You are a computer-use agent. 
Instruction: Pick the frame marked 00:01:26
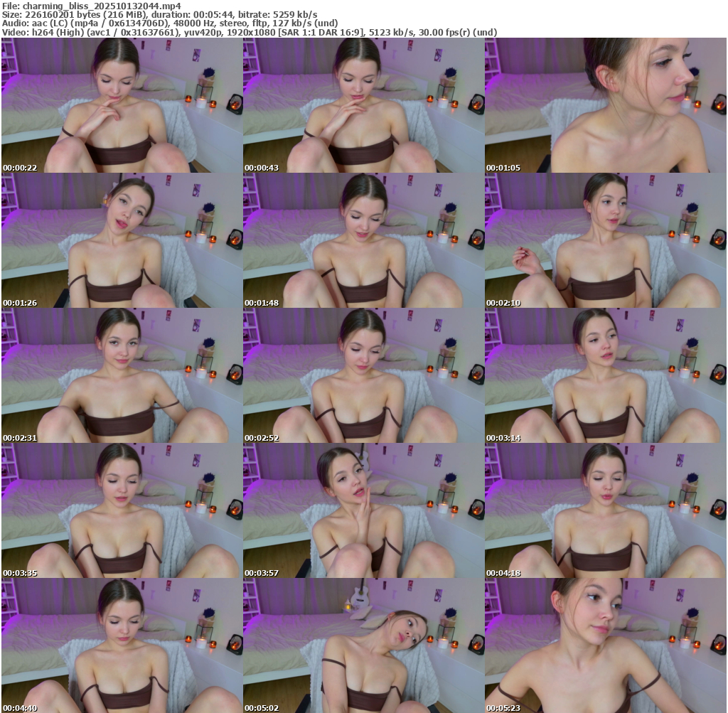(x=122, y=240)
